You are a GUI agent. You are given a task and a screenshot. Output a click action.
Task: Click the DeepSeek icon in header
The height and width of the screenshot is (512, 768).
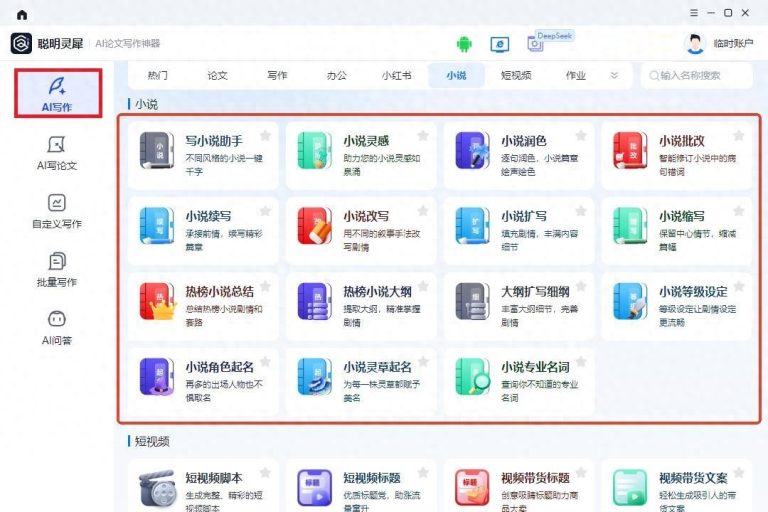tap(537, 43)
